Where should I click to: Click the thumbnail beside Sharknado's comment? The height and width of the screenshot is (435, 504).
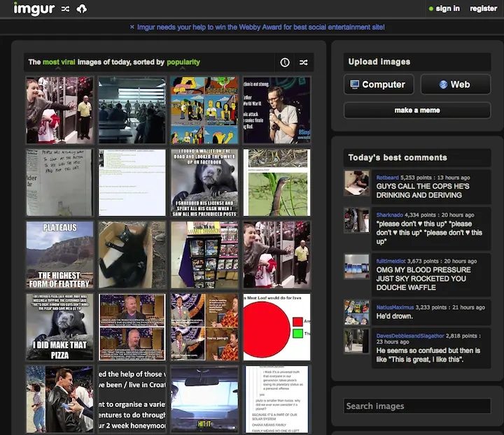pos(357,220)
